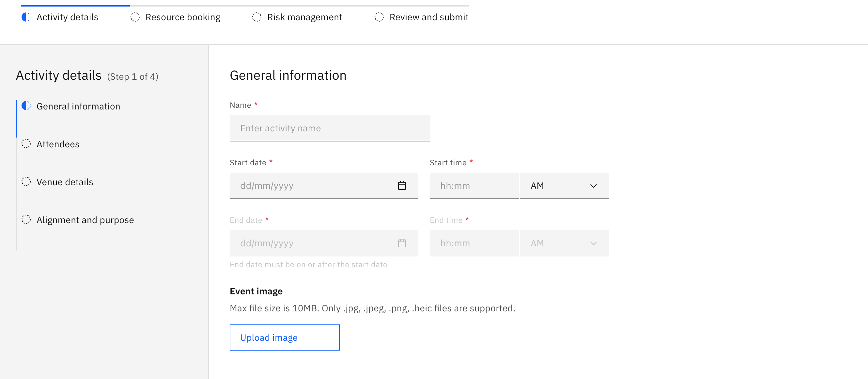Open the End date calendar picker icon
This screenshot has height=379, width=868.
pos(402,243)
